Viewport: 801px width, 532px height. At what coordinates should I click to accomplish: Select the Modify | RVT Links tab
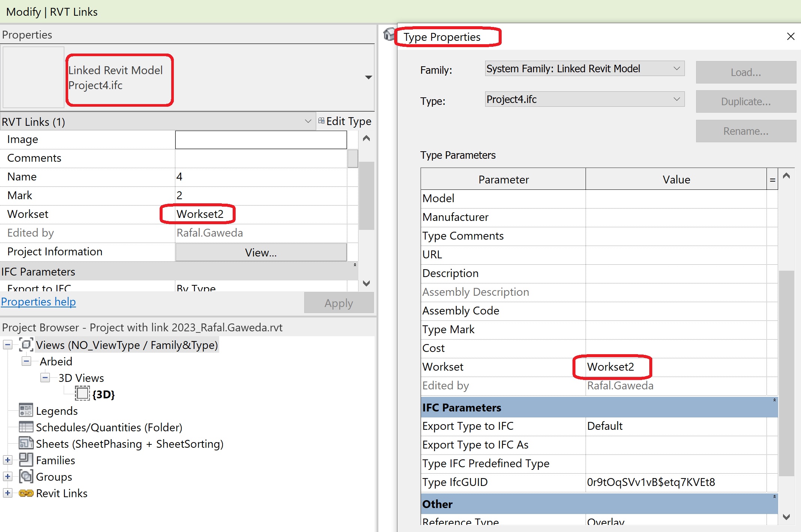coord(52,12)
